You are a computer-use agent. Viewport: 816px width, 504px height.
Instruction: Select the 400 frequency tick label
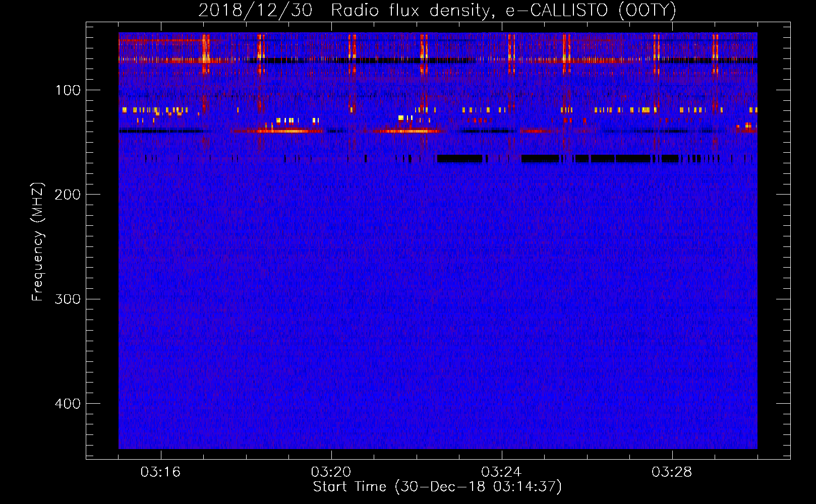(x=68, y=404)
